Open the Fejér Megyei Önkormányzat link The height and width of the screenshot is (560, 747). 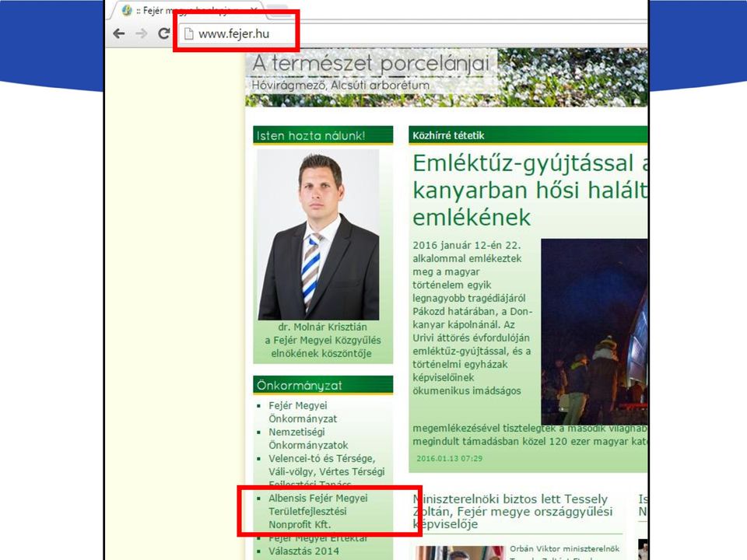tap(303, 412)
